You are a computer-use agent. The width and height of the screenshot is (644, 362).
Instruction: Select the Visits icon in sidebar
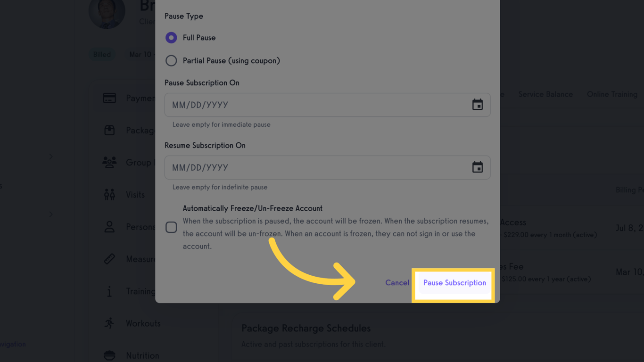click(x=109, y=194)
